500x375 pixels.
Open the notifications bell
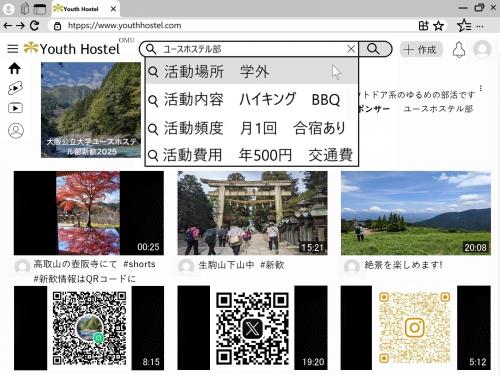(459, 50)
